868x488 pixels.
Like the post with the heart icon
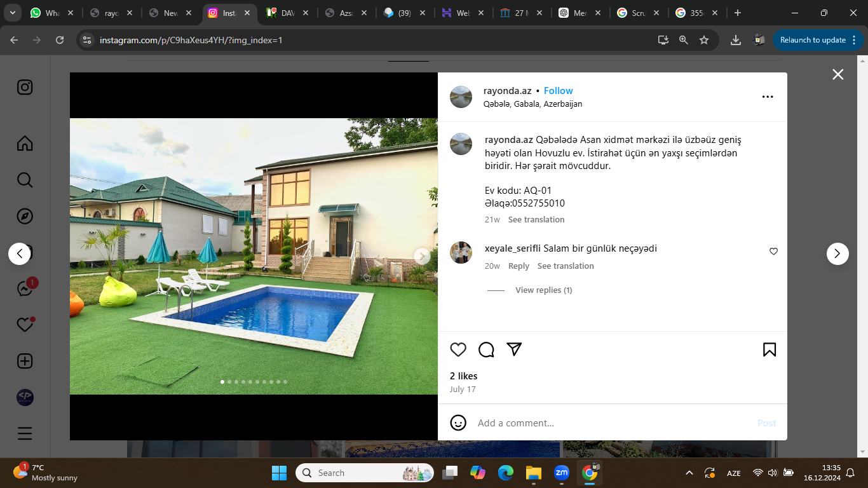tap(458, 349)
